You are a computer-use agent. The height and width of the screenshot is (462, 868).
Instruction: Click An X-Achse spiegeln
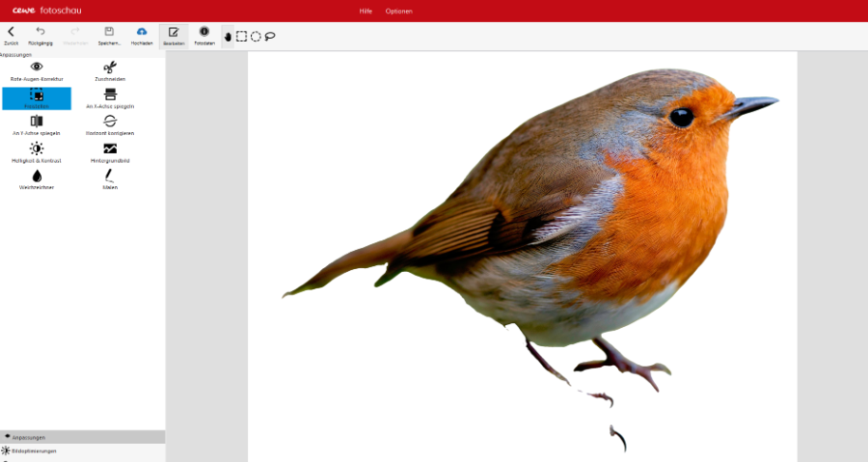(110, 97)
